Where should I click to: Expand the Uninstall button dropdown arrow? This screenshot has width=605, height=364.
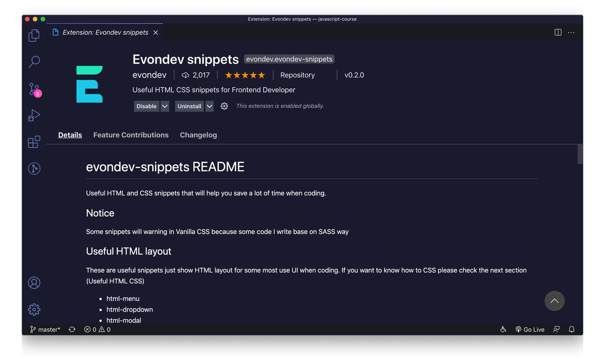pyautogui.click(x=209, y=106)
